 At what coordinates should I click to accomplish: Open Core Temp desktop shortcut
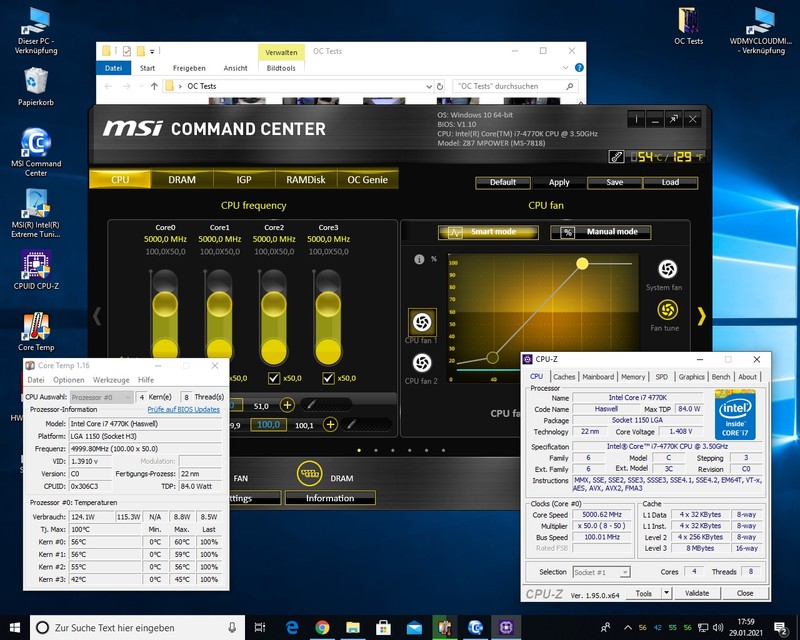coord(36,332)
